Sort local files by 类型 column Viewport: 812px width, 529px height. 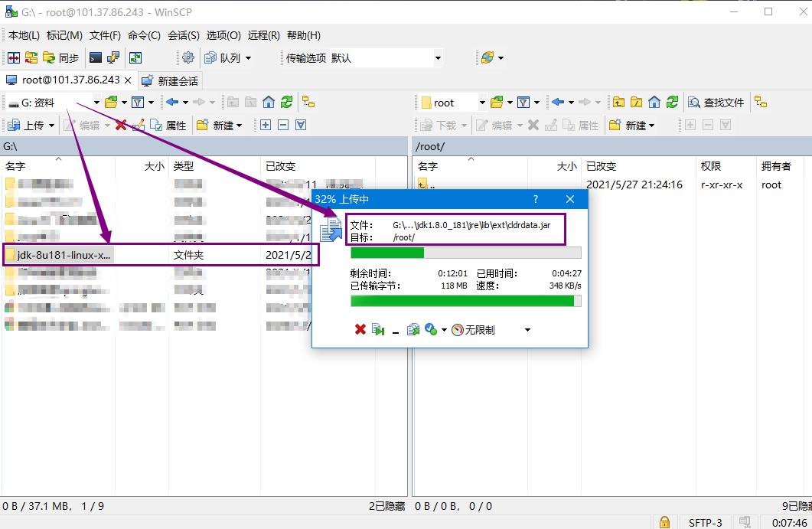[215, 166]
